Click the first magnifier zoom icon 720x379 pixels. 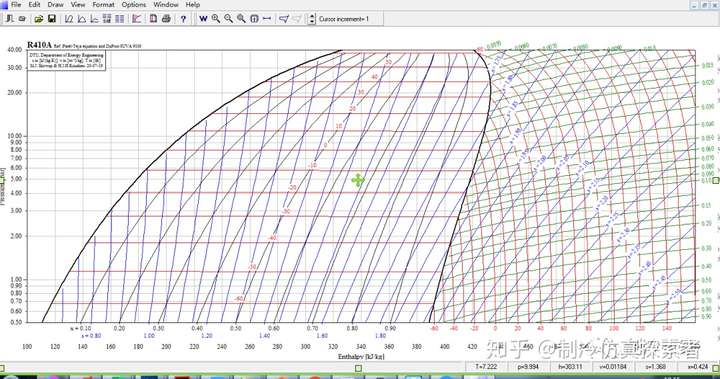tap(216, 19)
